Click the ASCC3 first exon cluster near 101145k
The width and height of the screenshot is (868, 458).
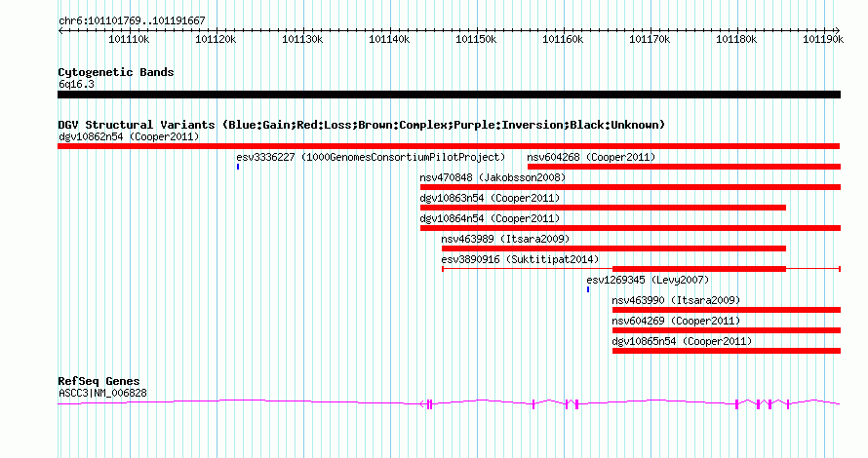tap(429, 404)
